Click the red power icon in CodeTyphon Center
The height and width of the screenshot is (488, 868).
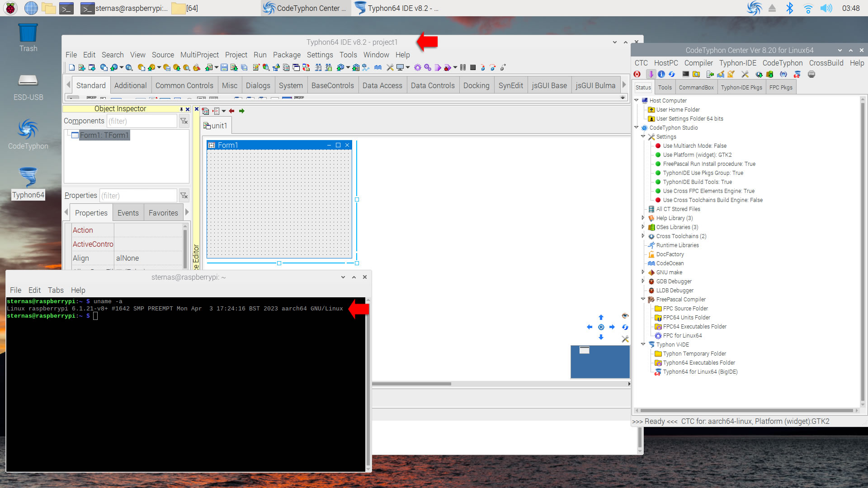tap(637, 74)
